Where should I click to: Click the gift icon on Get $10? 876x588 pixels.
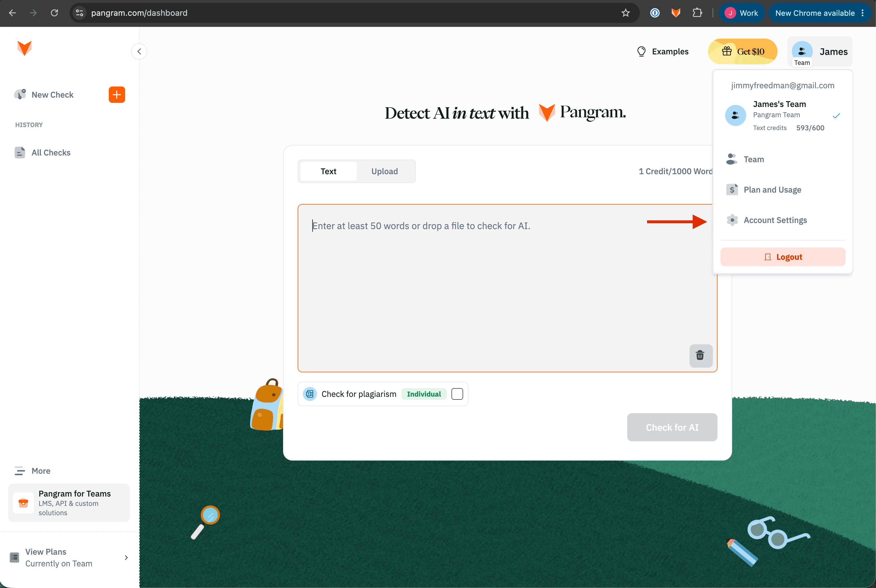point(727,51)
